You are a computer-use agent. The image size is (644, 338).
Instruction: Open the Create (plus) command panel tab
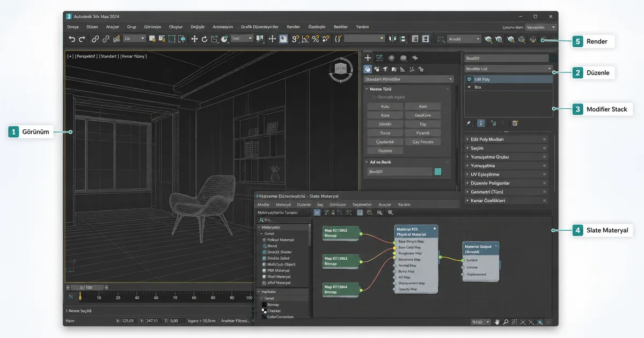(x=368, y=58)
